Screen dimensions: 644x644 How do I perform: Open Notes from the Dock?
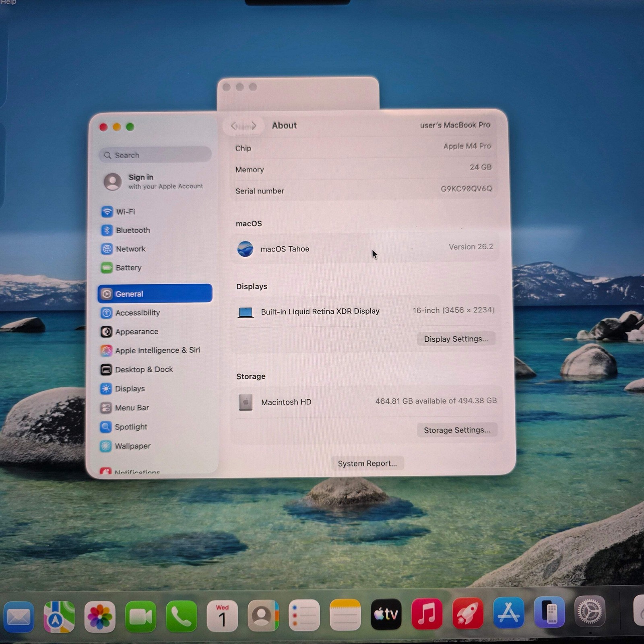coord(345,615)
